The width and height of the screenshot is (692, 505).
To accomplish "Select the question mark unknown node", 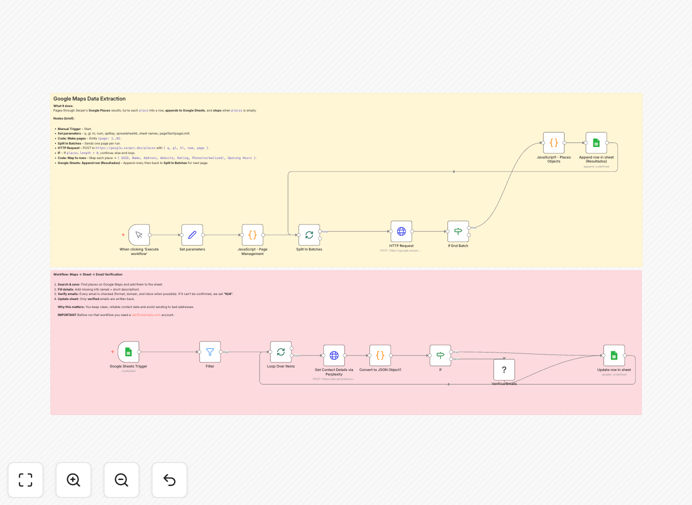I will 504,370.
